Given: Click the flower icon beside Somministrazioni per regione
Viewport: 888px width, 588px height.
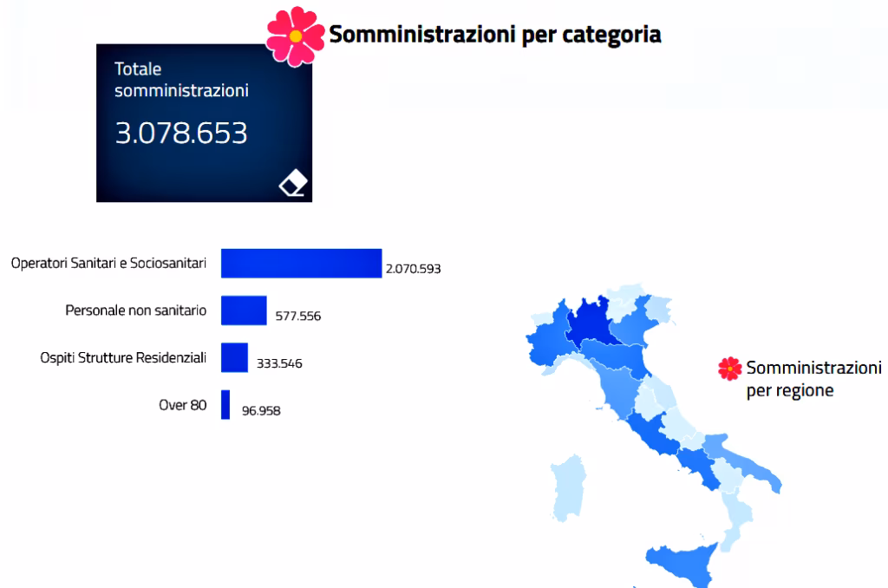Looking at the screenshot, I should click(730, 368).
